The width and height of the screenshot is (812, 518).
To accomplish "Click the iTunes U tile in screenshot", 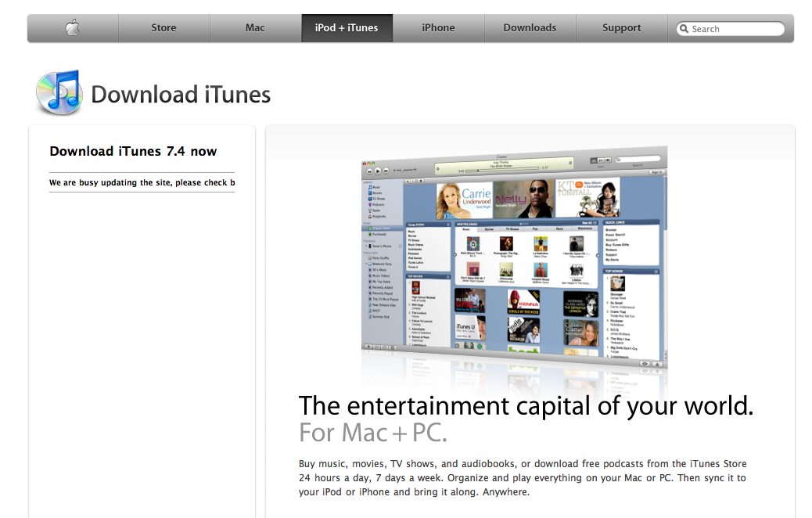I will pos(470,327).
